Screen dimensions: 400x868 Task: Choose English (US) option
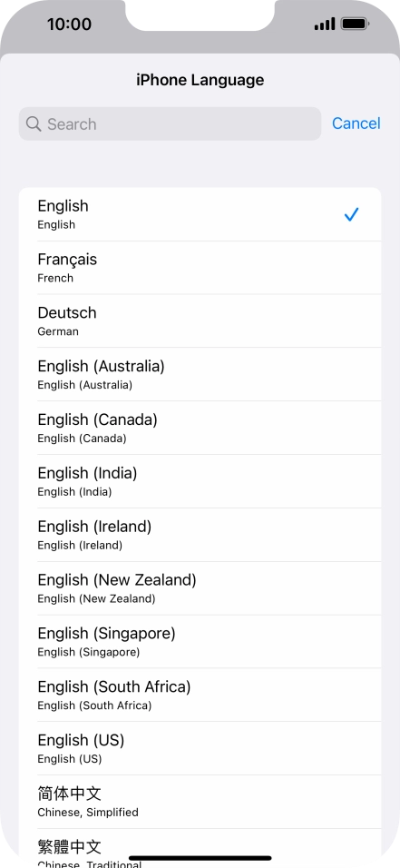[x=200, y=748]
